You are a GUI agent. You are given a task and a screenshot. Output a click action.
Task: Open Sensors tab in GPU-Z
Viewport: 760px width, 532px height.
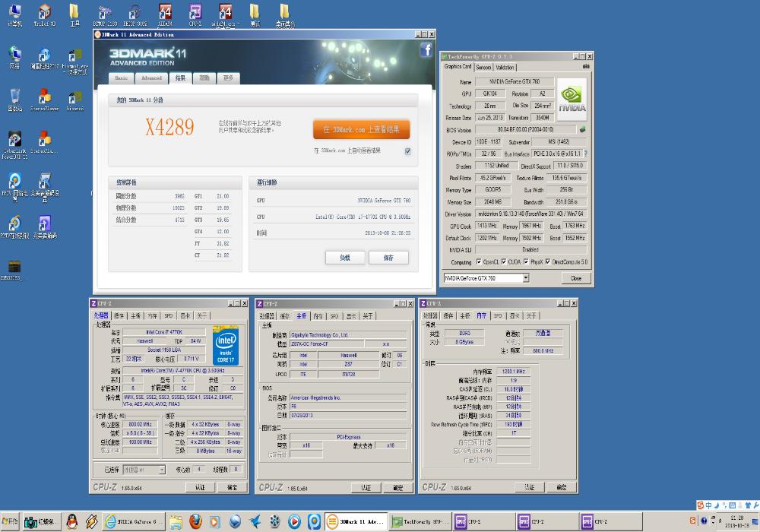[483, 68]
